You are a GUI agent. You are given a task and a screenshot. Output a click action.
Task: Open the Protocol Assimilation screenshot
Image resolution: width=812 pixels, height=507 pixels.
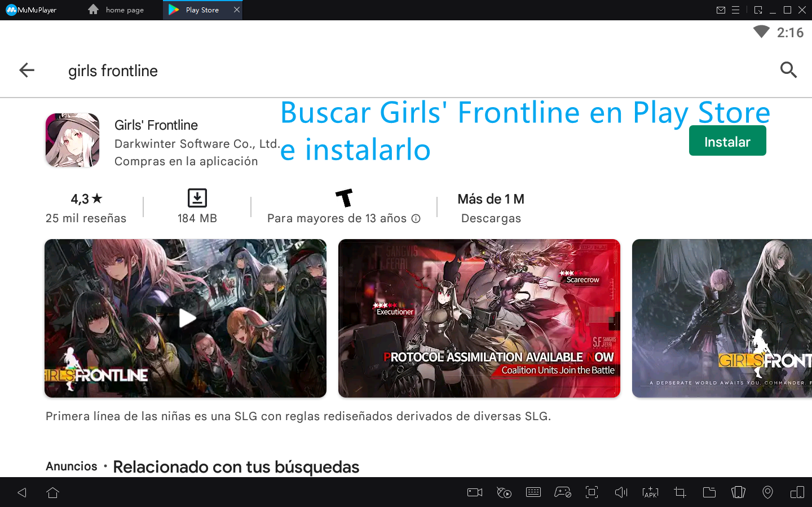(479, 318)
